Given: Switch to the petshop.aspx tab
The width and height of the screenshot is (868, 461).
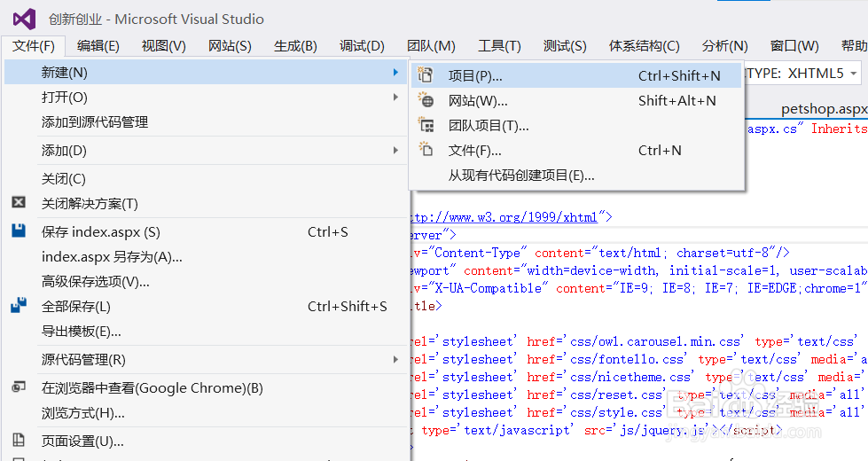Looking at the screenshot, I should pos(824,109).
